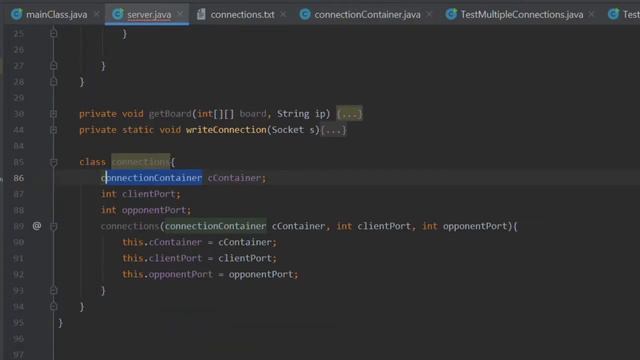The image size is (640, 360).
Task: Click the fold end marker on line 94
Action: pyautogui.click(x=53, y=307)
